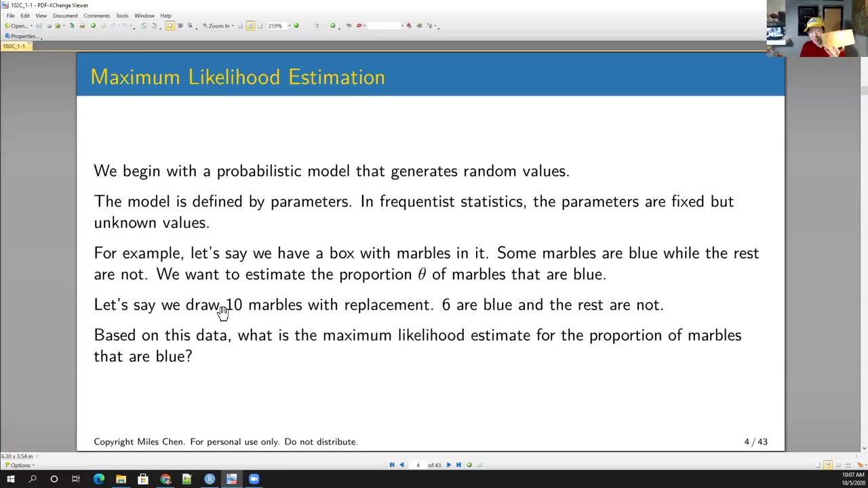The image size is (868, 488).
Task: Open Task View in taskbar
Action: (76, 479)
